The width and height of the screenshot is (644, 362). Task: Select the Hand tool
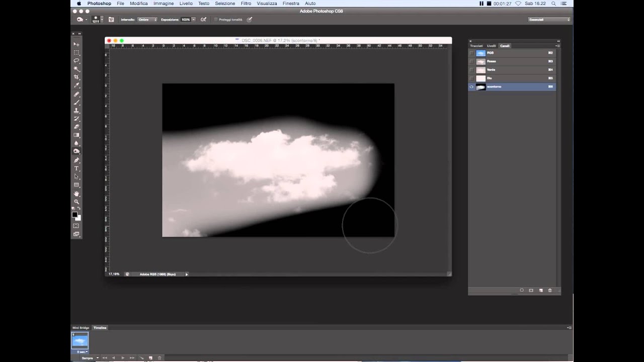(x=76, y=194)
